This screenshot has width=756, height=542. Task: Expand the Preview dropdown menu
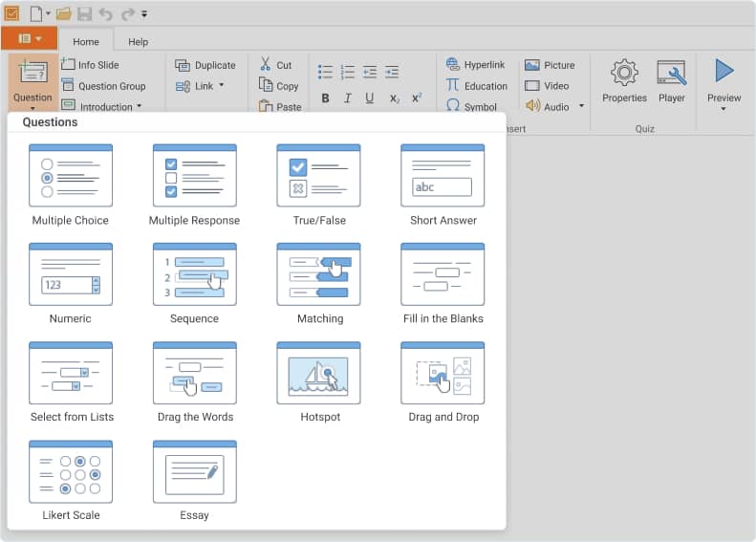click(x=724, y=109)
